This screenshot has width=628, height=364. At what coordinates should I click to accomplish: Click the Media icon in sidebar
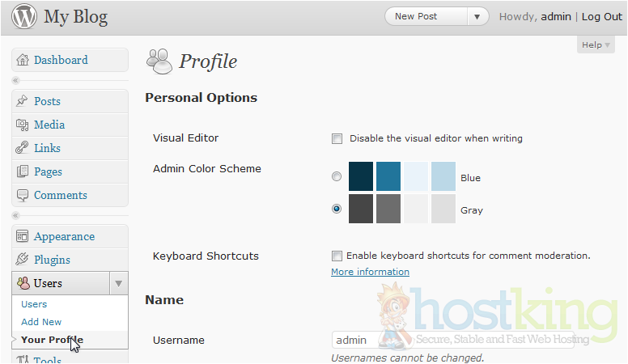pos(23,125)
